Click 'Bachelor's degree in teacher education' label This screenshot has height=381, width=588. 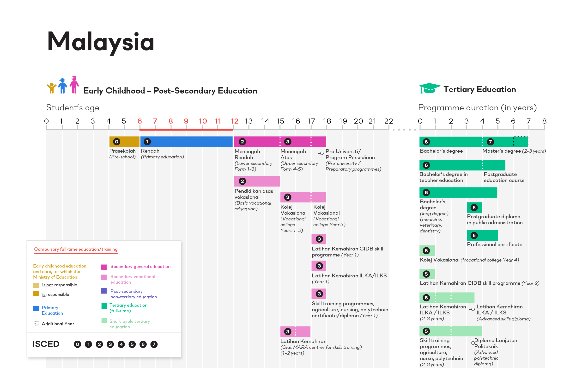pyautogui.click(x=443, y=177)
